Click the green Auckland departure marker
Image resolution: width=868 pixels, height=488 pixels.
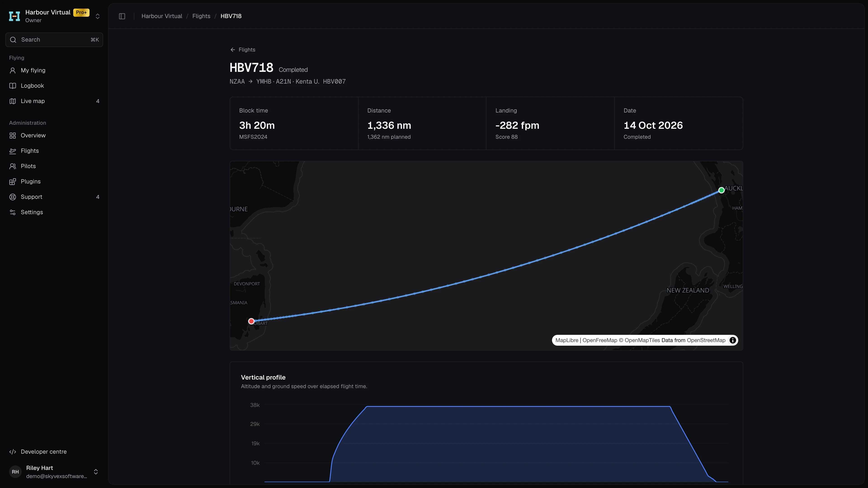pos(722,190)
